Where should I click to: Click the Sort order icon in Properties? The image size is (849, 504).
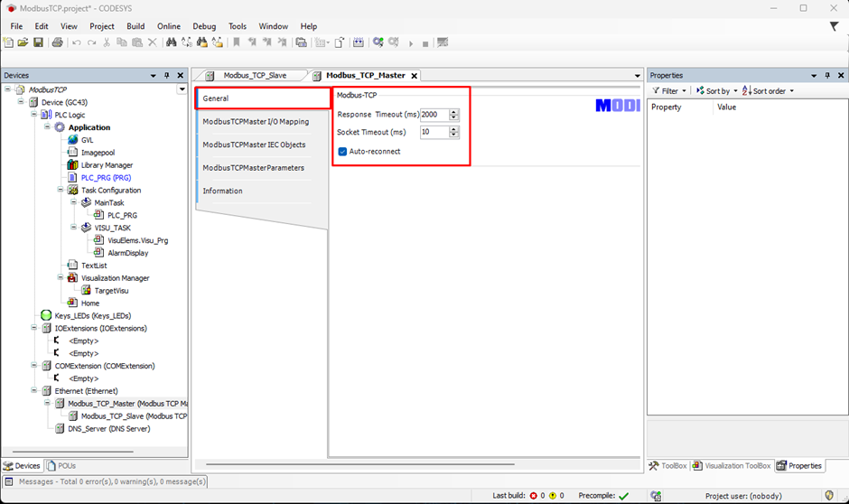(x=747, y=91)
